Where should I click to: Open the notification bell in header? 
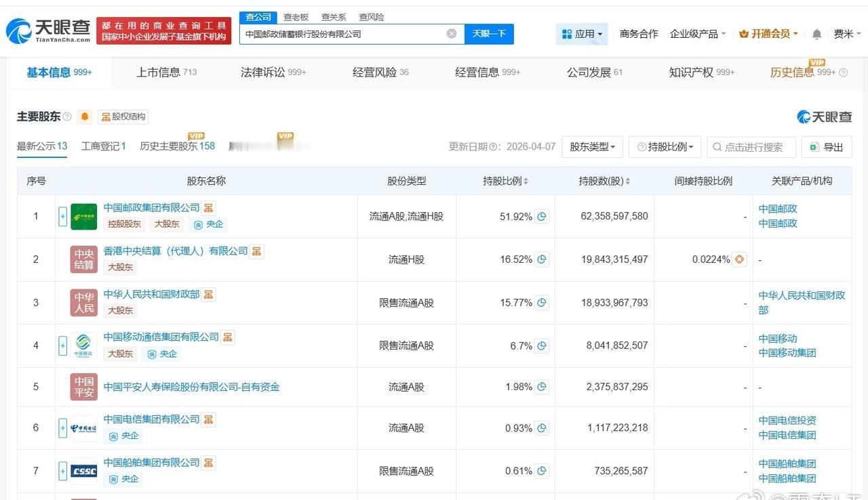pyautogui.click(x=816, y=34)
